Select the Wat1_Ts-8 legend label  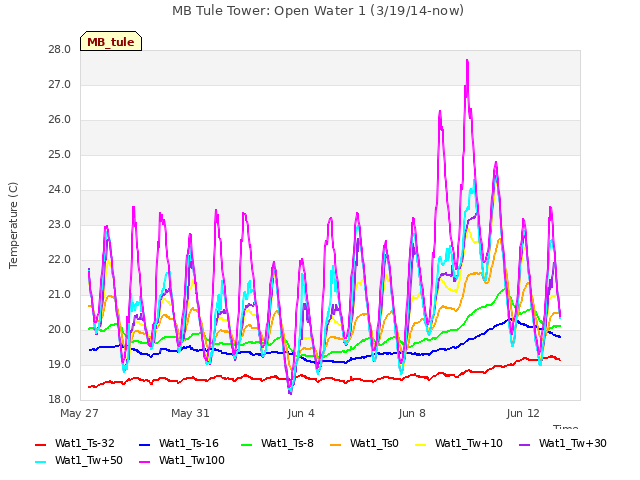click(x=287, y=444)
